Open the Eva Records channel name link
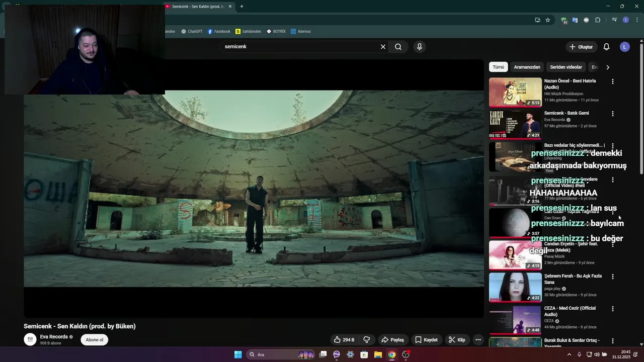The height and width of the screenshot is (362, 644). coord(54,337)
